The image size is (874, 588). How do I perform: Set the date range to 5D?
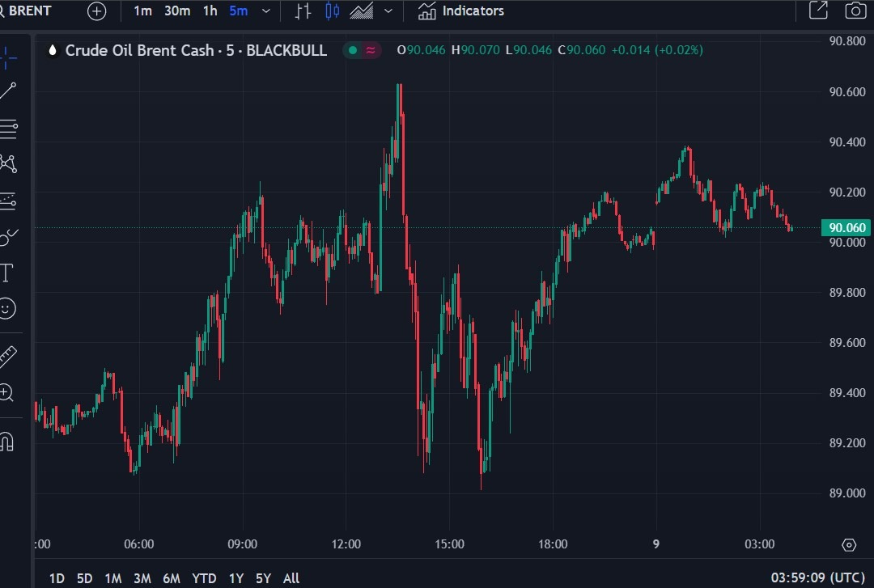click(x=84, y=578)
